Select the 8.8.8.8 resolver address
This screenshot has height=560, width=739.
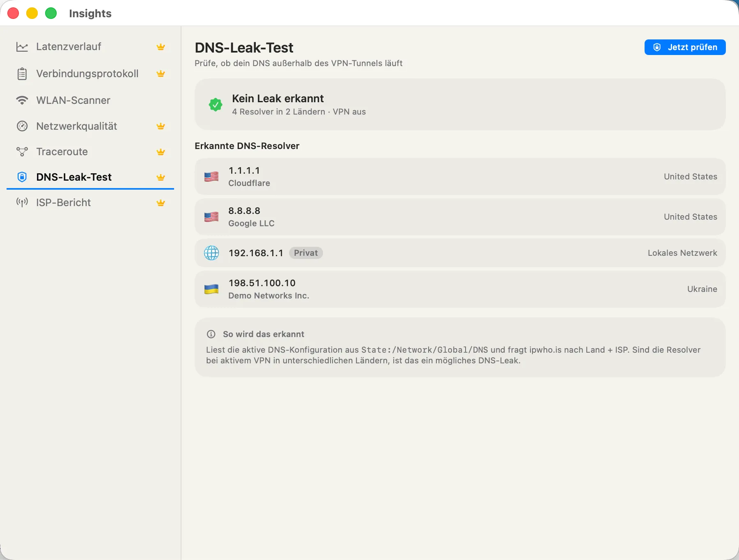click(244, 211)
